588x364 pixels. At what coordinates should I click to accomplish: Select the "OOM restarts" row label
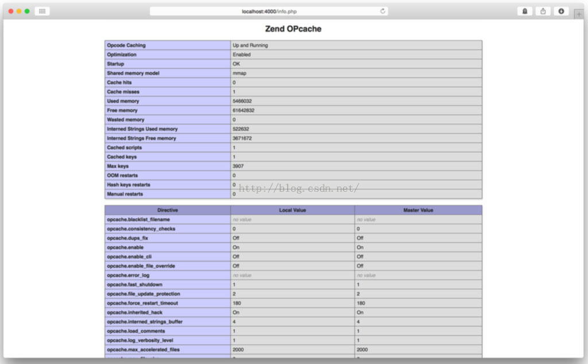point(122,176)
